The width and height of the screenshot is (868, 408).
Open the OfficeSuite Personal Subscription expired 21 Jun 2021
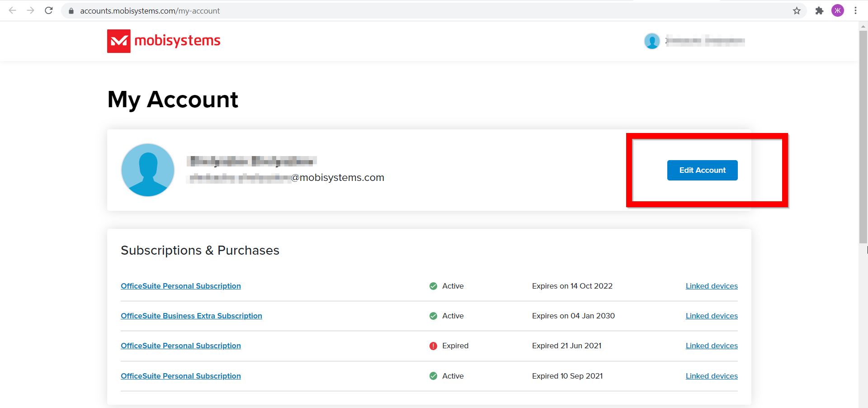[181, 346]
